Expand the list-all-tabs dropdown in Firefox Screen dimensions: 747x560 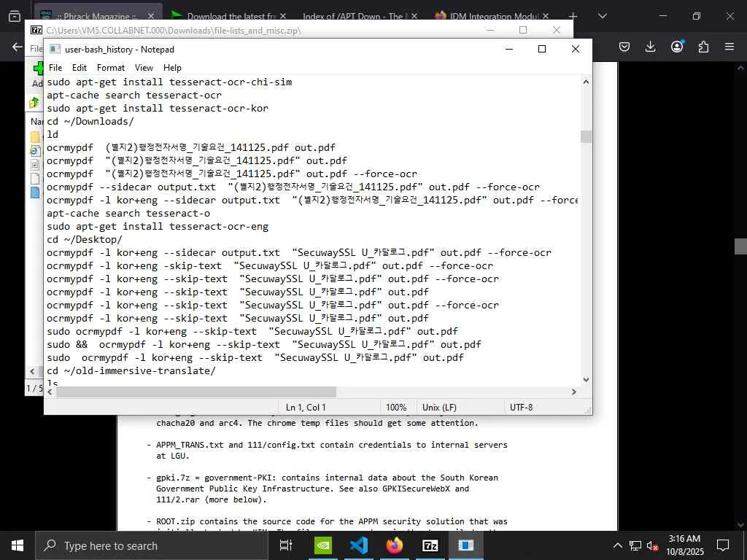pyautogui.click(x=602, y=16)
